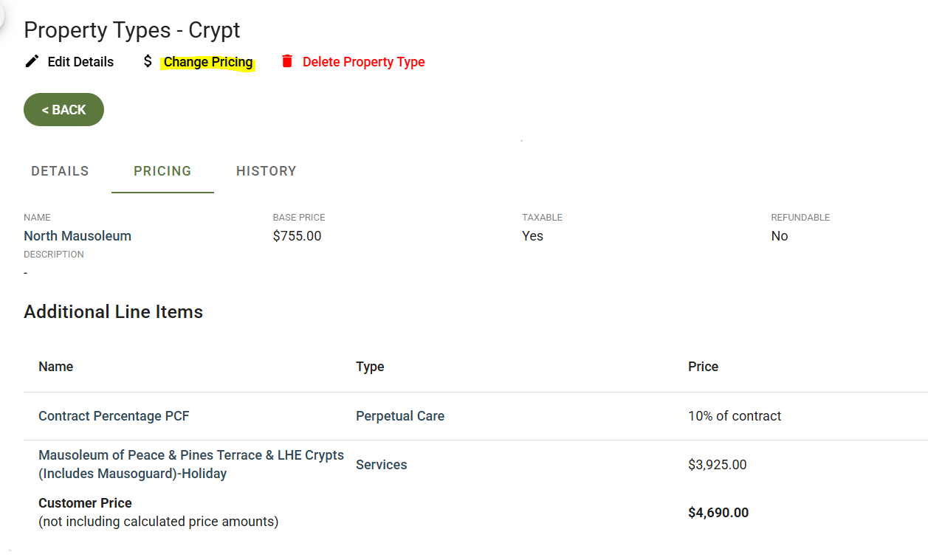Click the pencil edit icon
This screenshot has height=560, width=928.
tap(32, 61)
